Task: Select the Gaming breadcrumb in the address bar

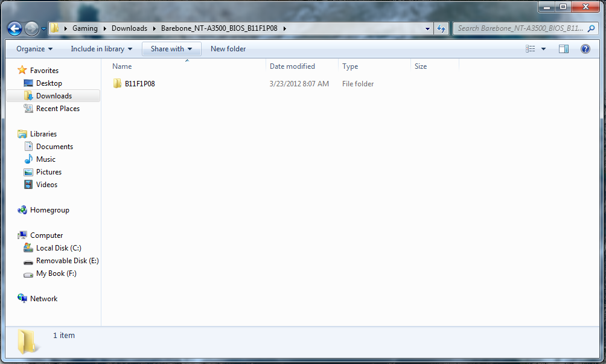Action: pyautogui.click(x=85, y=28)
